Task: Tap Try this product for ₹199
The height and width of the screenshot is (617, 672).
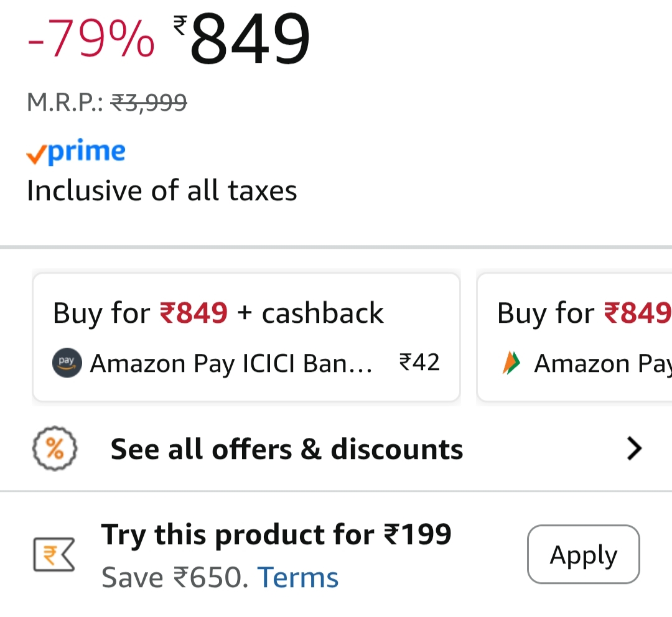Action: [x=276, y=534]
